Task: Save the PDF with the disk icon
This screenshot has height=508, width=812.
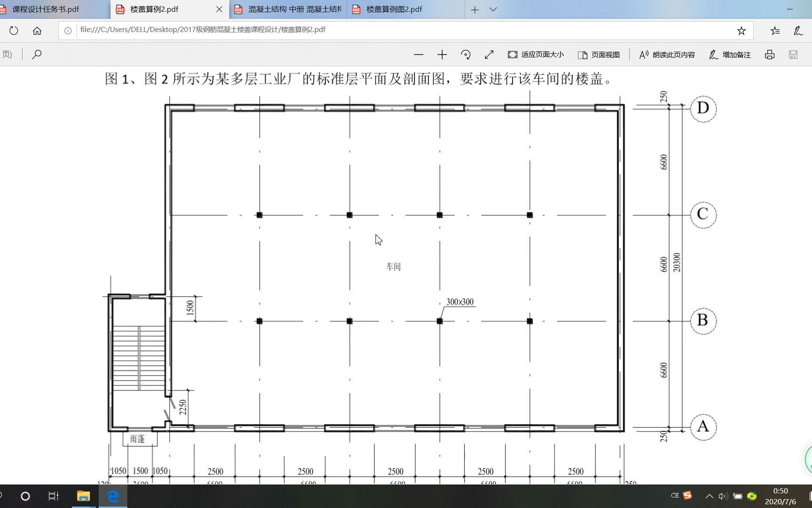Action: coord(793,55)
